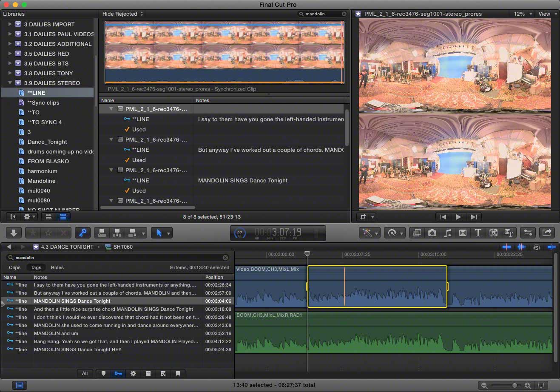Open the Import Media arrow button
560x392 pixels.
[x=14, y=233]
